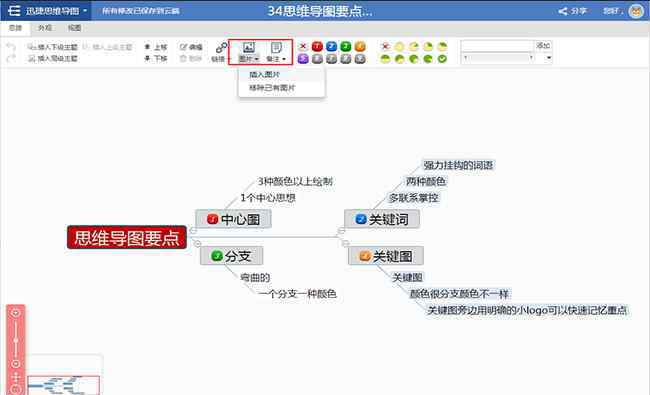Click the picture (图片) toolbar icon
The image size is (650, 395).
tap(248, 47)
